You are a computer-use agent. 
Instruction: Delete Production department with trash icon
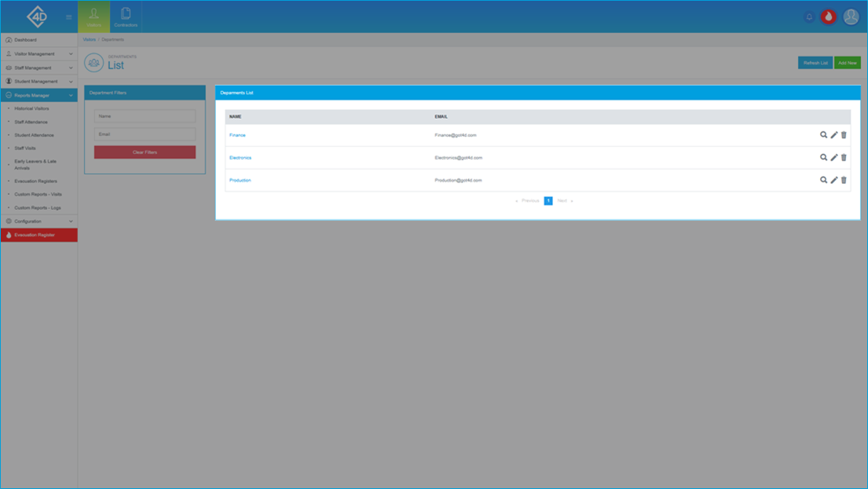[844, 180]
